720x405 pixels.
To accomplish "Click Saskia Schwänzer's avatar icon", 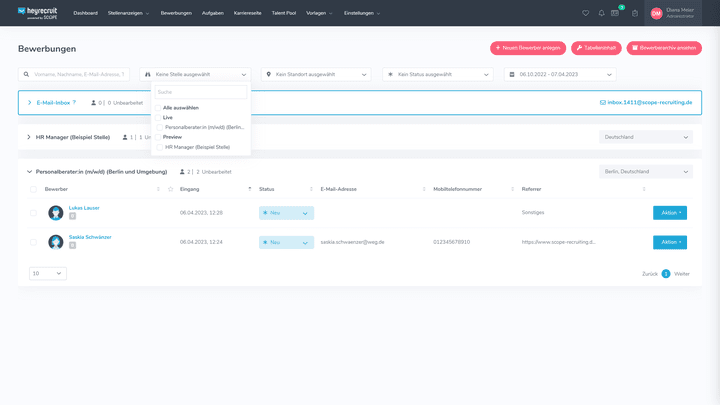I will click(56, 242).
